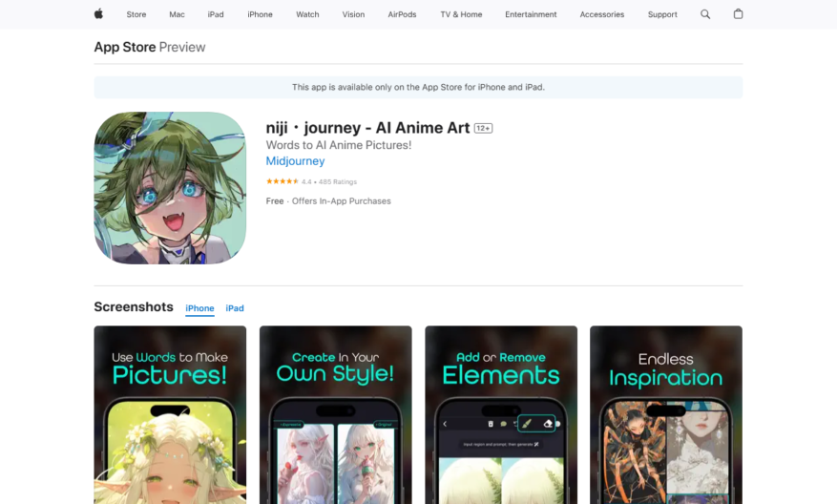Click the 12+ age rating badge
This screenshot has height=504, width=837.
coord(483,128)
